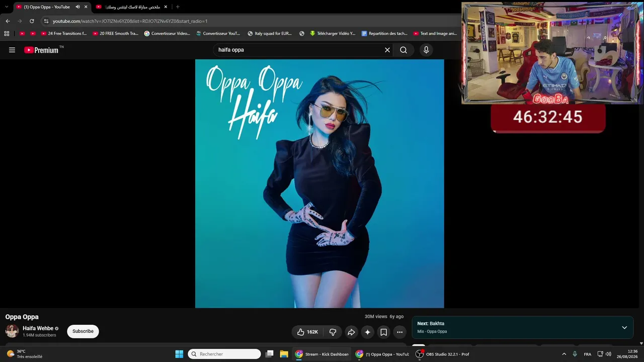The width and height of the screenshot is (644, 362).
Task: Open the '20 FREE Smooth Tra...' bookmark
Action: pos(115,34)
